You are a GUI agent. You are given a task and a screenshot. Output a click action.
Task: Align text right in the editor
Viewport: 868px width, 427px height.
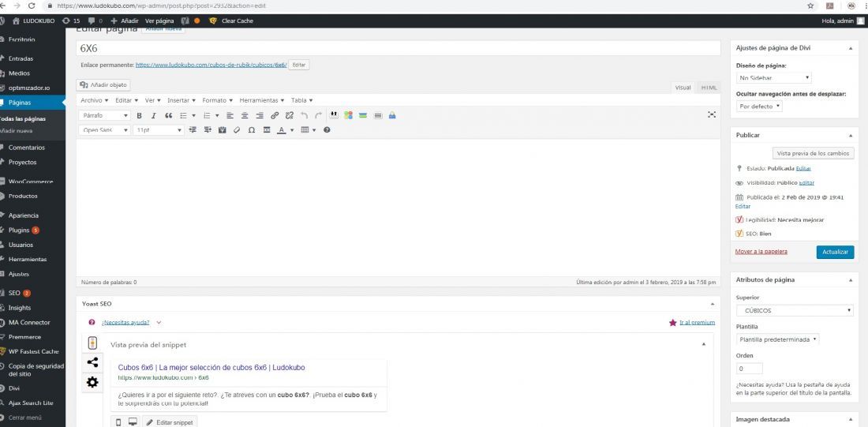pyautogui.click(x=260, y=116)
